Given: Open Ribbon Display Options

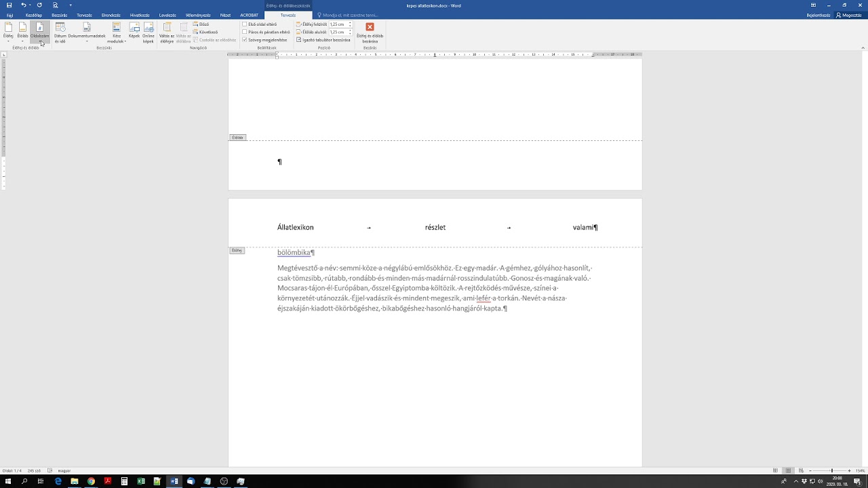Looking at the screenshot, I should coord(813,5).
